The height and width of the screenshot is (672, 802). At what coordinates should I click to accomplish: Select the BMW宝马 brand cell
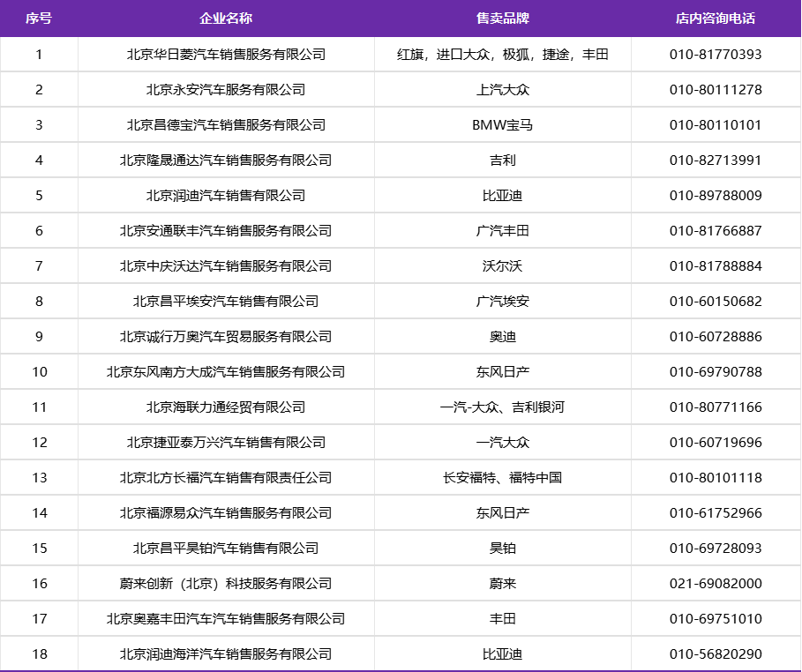503,125
